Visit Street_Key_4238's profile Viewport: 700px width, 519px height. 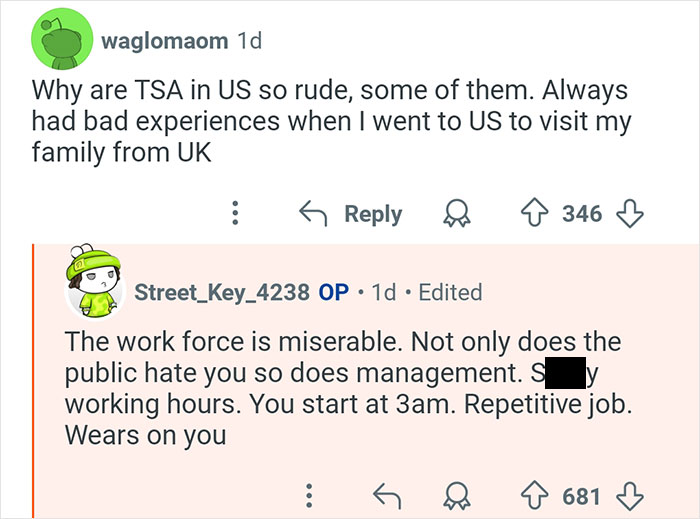tap(221, 292)
